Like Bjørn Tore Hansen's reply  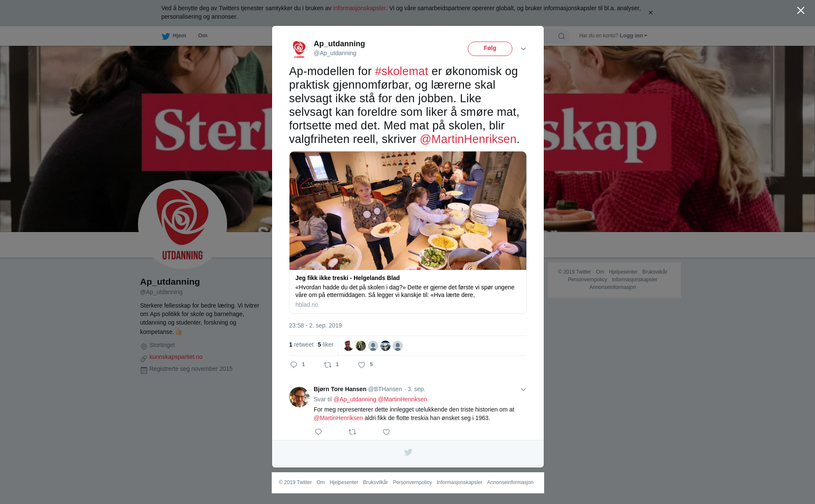[386, 432]
